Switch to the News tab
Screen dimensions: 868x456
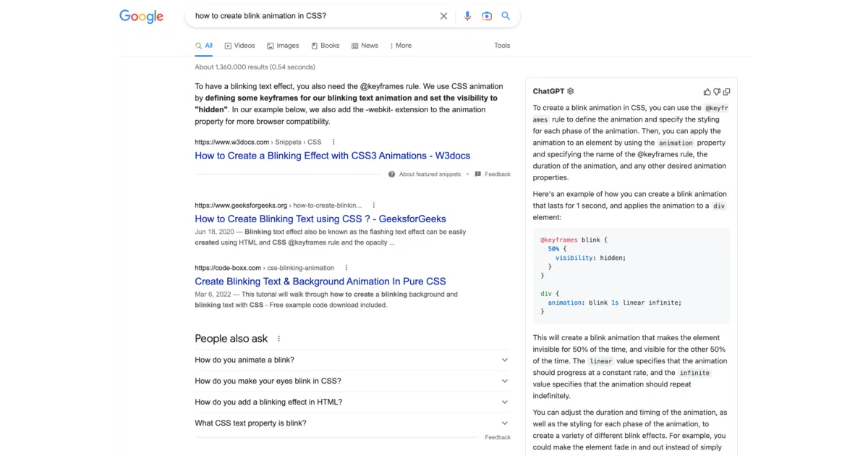pos(365,46)
